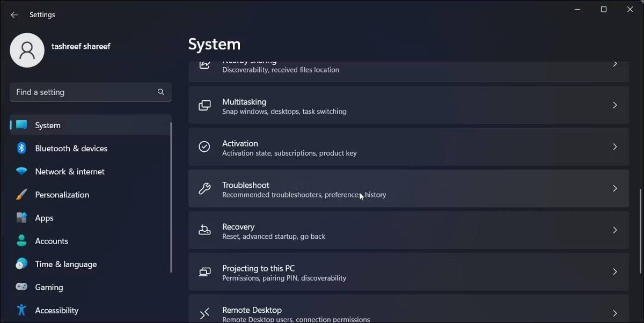644x323 pixels.
Task: Click the back arrow button
Action: point(14,14)
